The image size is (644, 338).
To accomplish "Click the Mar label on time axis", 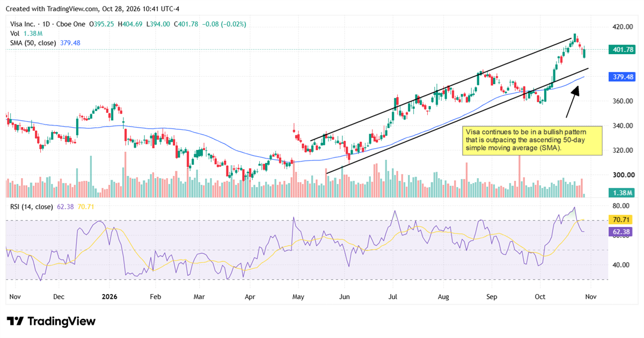I will click(x=199, y=296).
